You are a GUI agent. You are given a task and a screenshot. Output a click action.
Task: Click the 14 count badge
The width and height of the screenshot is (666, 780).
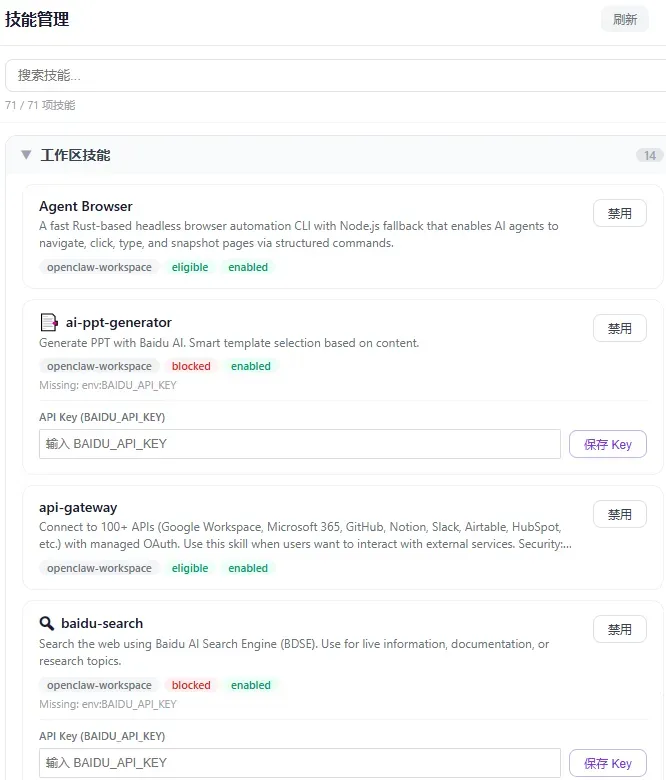click(649, 155)
